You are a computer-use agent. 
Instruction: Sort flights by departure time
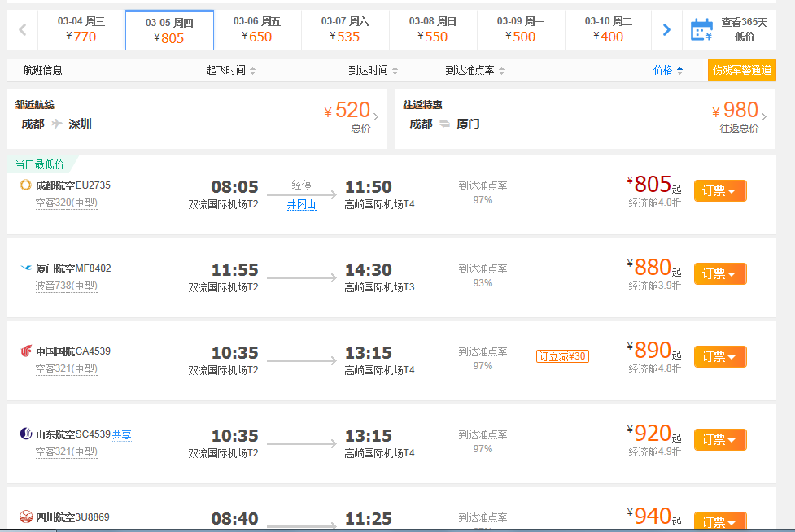[x=231, y=71]
